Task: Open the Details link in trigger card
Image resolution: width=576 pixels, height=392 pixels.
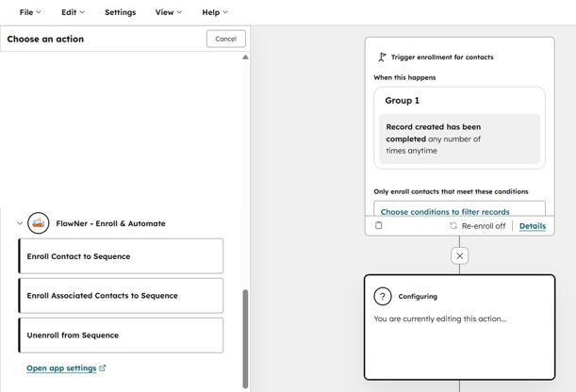Action: coord(532,226)
